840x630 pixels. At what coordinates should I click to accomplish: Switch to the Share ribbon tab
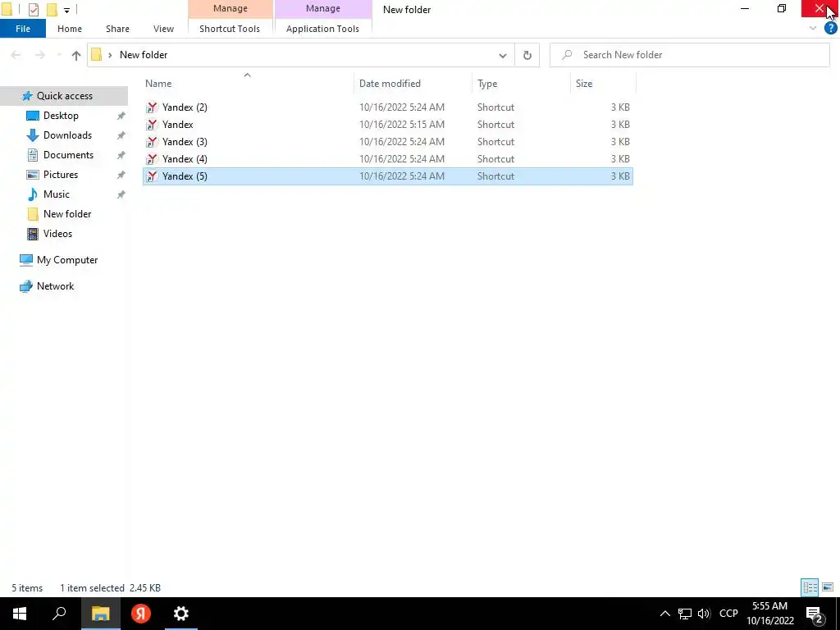click(117, 29)
